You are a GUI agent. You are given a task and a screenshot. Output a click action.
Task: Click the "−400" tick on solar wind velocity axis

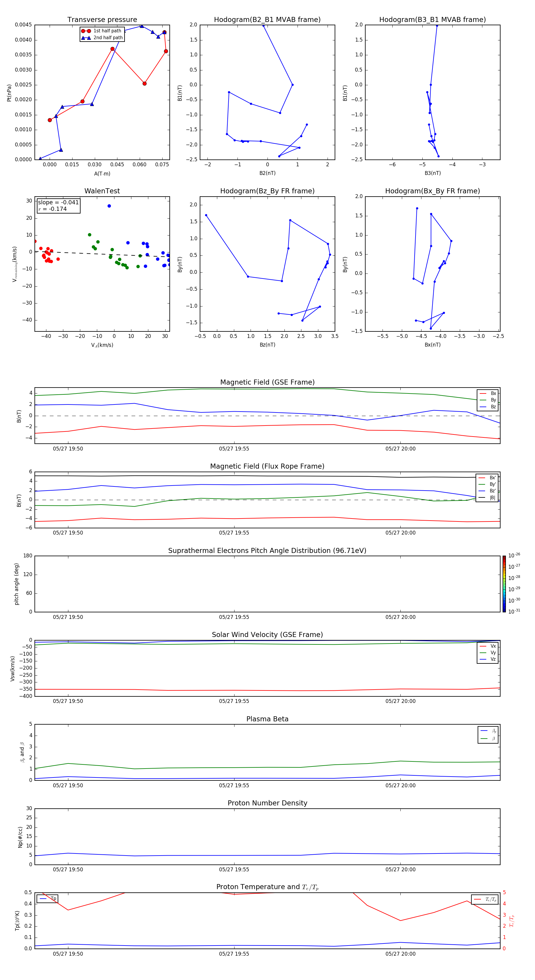pos(26,696)
